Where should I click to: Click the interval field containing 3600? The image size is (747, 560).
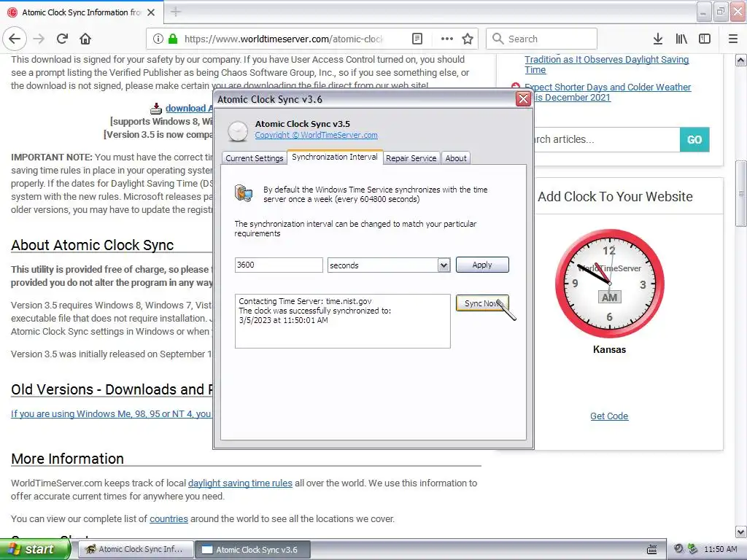click(x=279, y=265)
